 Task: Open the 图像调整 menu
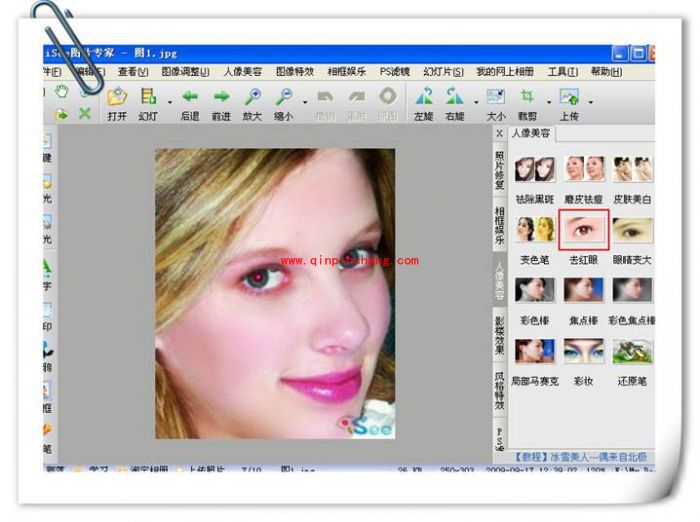(186, 72)
